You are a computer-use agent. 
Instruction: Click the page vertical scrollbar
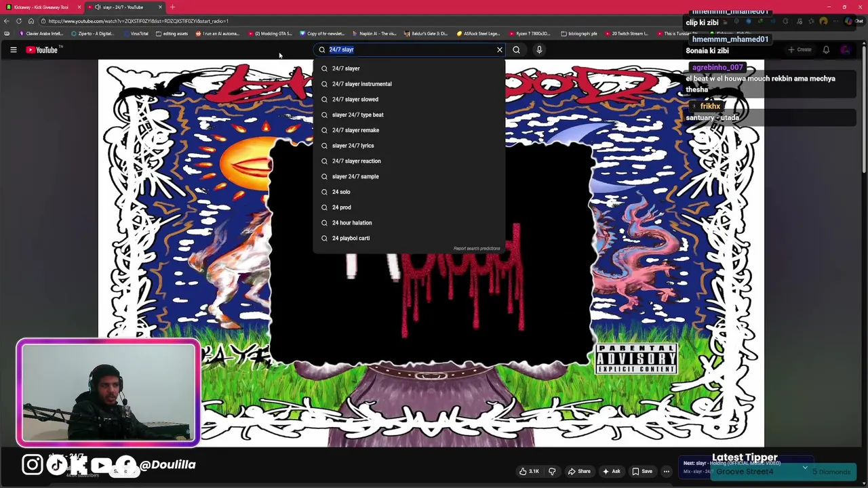[864, 108]
